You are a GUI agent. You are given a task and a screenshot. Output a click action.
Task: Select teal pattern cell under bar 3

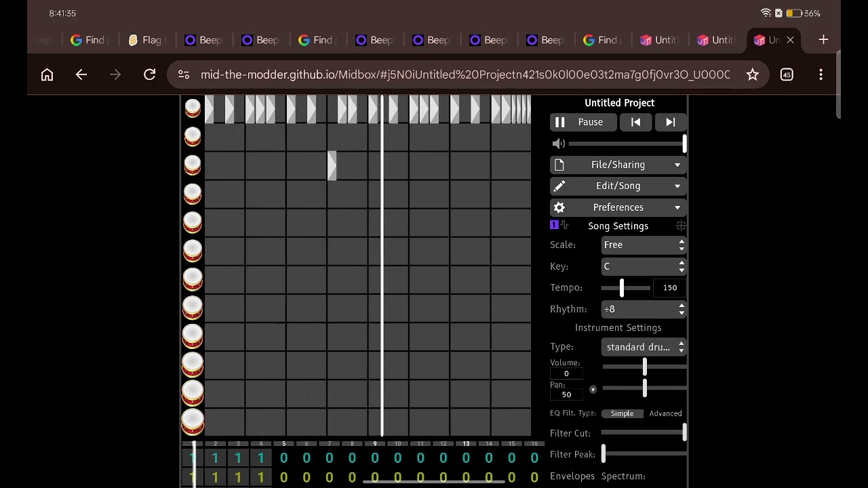coord(238,459)
